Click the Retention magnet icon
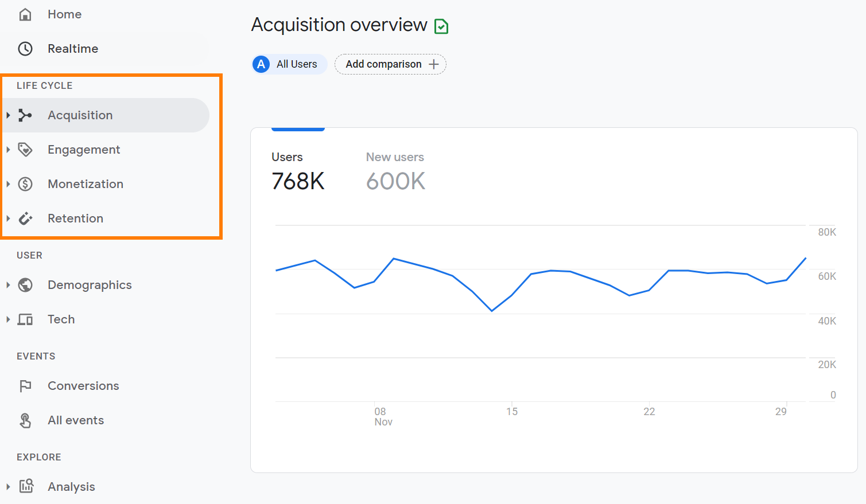Image resolution: width=866 pixels, height=504 pixels. (x=25, y=218)
